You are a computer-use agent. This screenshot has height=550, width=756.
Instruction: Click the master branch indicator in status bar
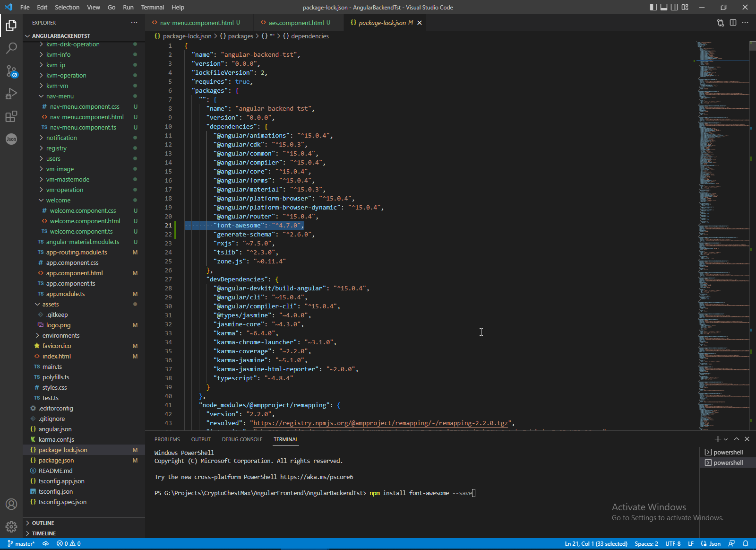[21, 544]
